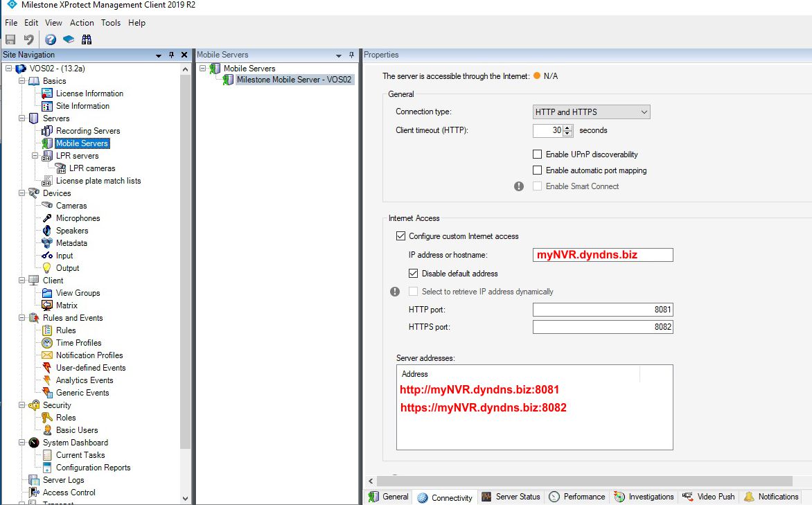Open the Connection type dropdown
This screenshot has width=812, height=505.
[x=592, y=112]
